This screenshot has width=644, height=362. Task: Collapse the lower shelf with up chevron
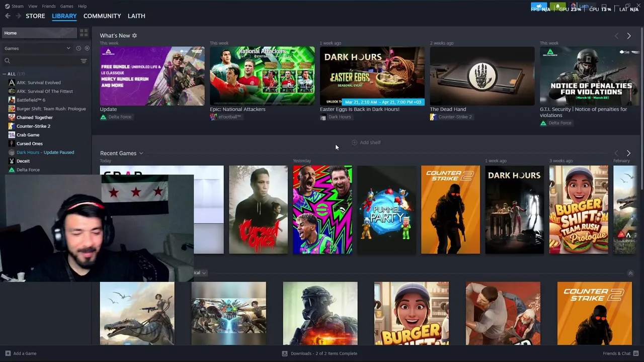(x=630, y=273)
